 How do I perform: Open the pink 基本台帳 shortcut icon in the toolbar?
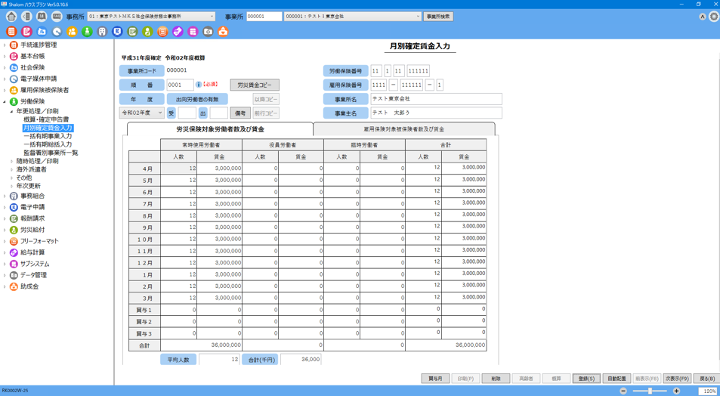tap(27, 32)
